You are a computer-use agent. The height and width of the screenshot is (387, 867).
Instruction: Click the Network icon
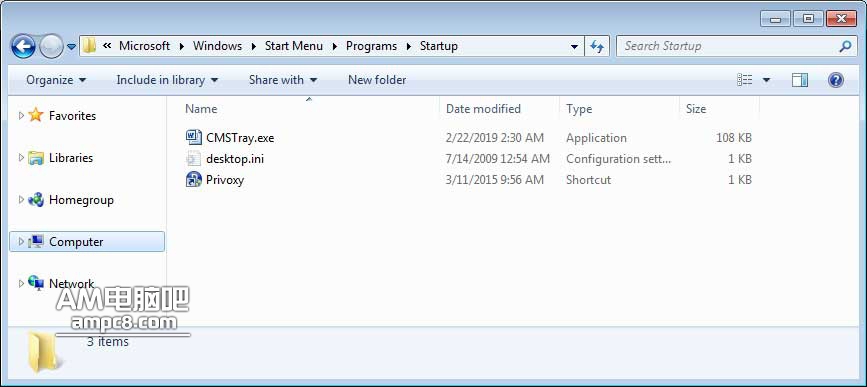(36, 283)
